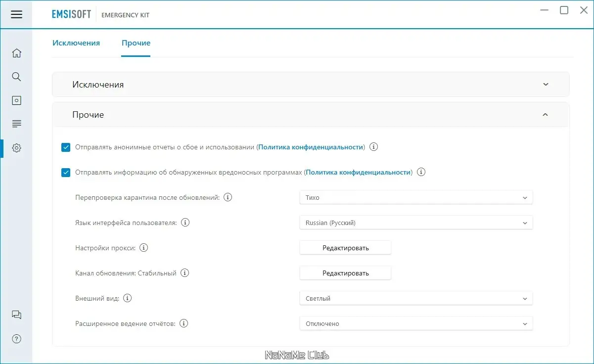Image resolution: width=594 pixels, height=364 pixels.
Task: Open the hamburger menu
Action: tap(16, 14)
